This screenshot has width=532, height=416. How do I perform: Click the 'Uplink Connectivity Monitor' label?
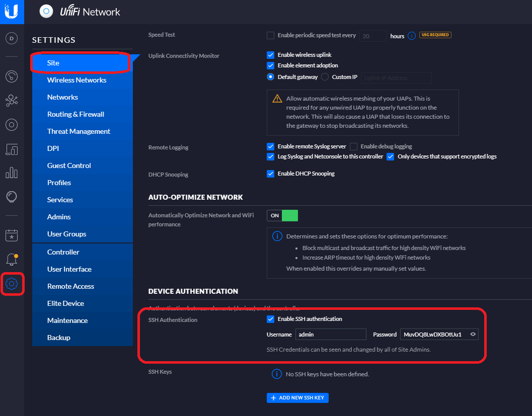click(x=184, y=56)
